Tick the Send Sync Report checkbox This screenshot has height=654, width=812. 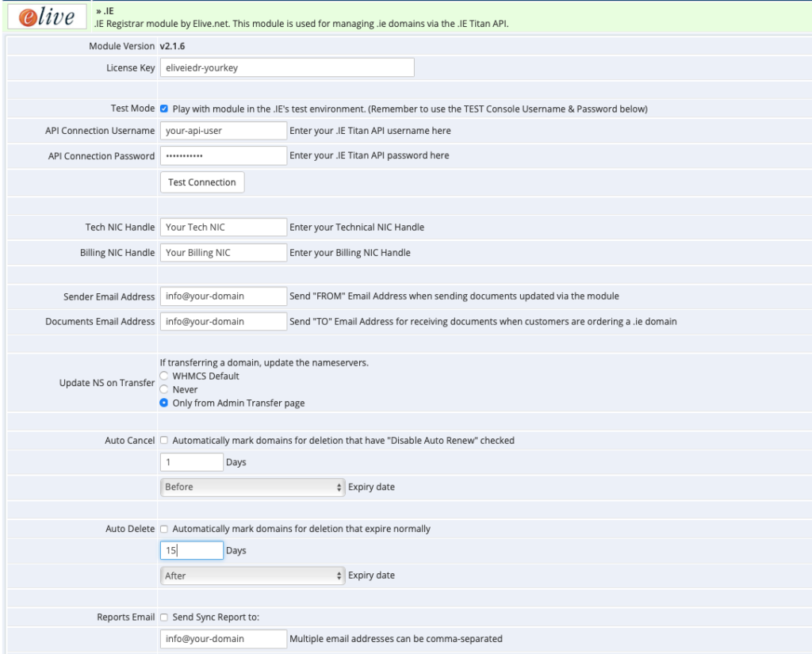164,618
